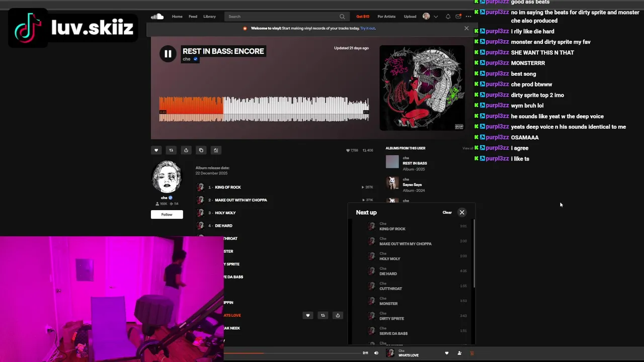Click player bar track artwork thumbnail

point(390,353)
